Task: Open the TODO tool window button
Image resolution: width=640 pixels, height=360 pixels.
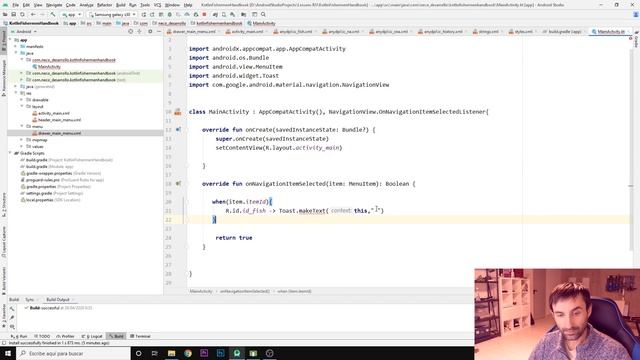Action: coord(42,336)
